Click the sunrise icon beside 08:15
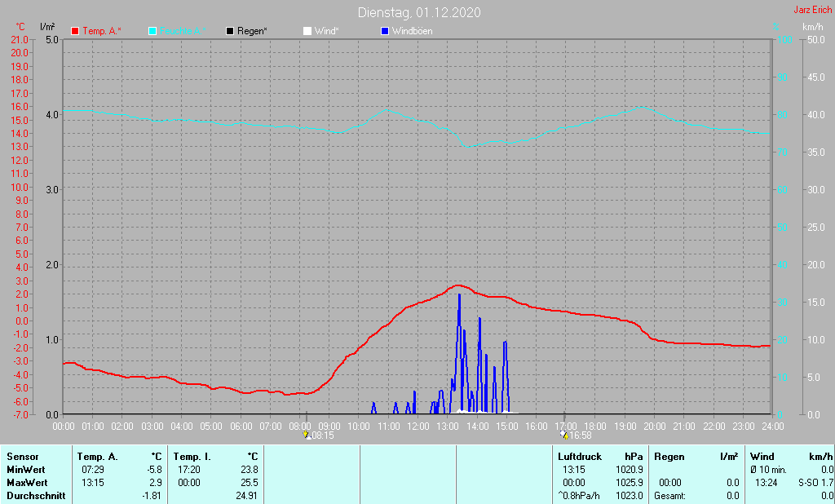Image resolution: width=835 pixels, height=504 pixels. point(307,435)
